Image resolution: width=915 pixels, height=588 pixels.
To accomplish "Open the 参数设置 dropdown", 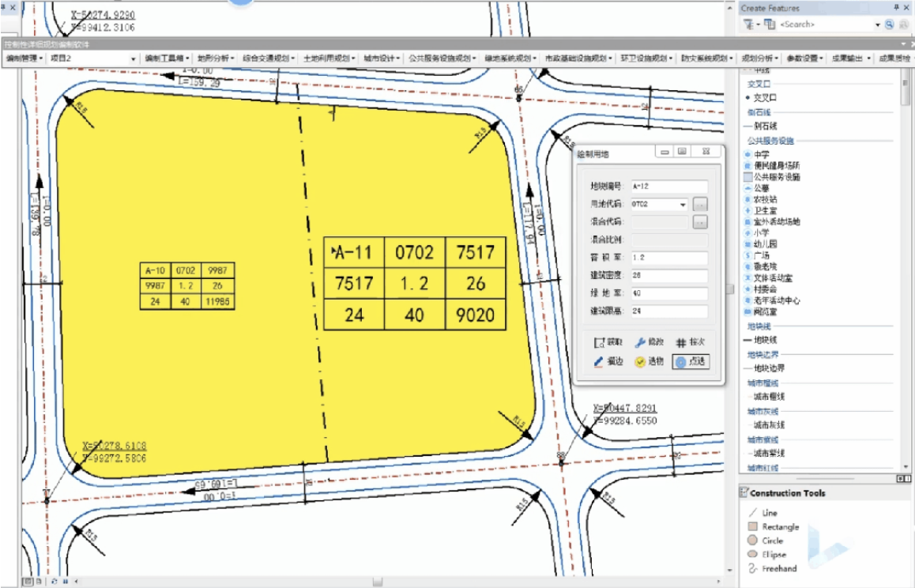I will click(x=804, y=58).
